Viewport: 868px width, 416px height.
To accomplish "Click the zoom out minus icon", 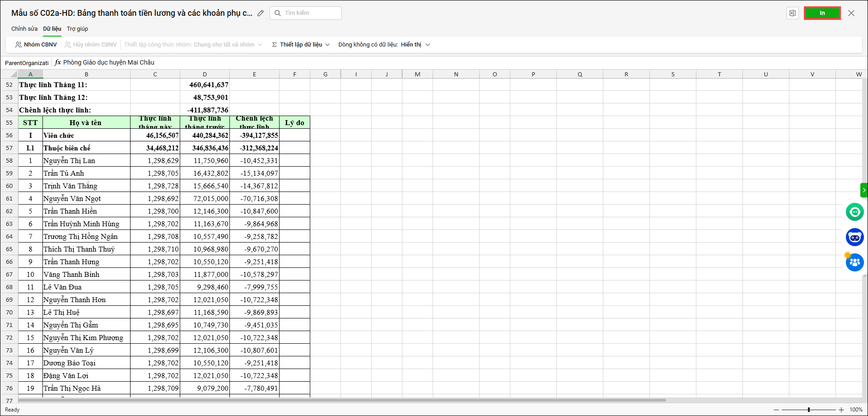I will [776, 410].
